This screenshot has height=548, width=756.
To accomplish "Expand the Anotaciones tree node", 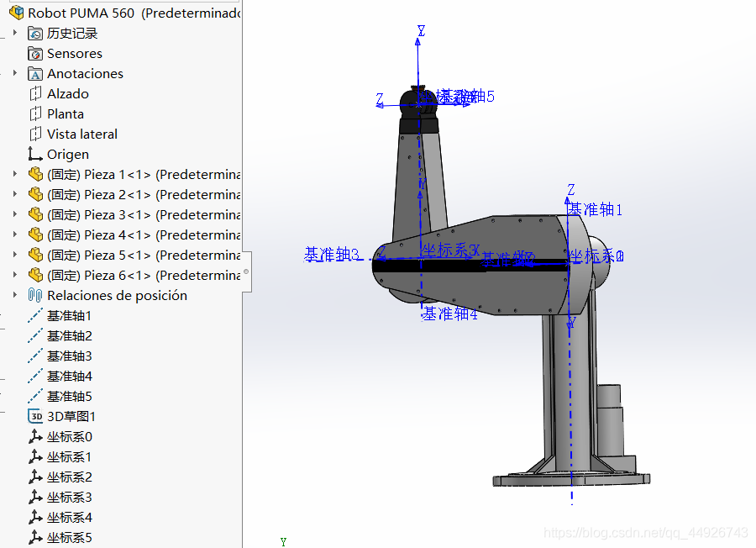I will [x=15, y=73].
